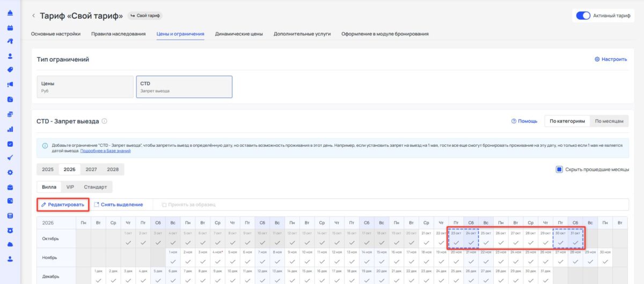Go back with the chevron before the tariff title
Image resolution: width=644 pixels, height=284 pixels.
34,16
